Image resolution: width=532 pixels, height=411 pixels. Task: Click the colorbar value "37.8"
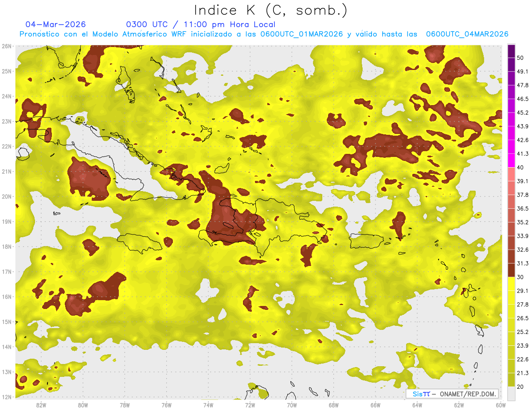click(x=522, y=195)
